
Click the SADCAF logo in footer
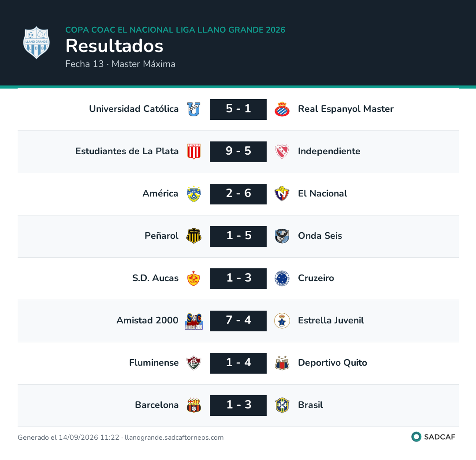coord(433,437)
